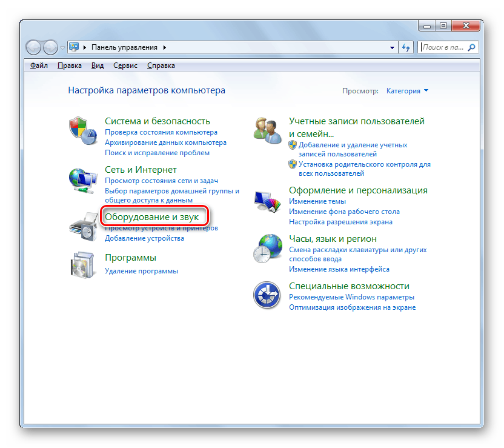This screenshot has width=504, height=448.
Task: Click the Control Panel search field
Action: [x=443, y=47]
